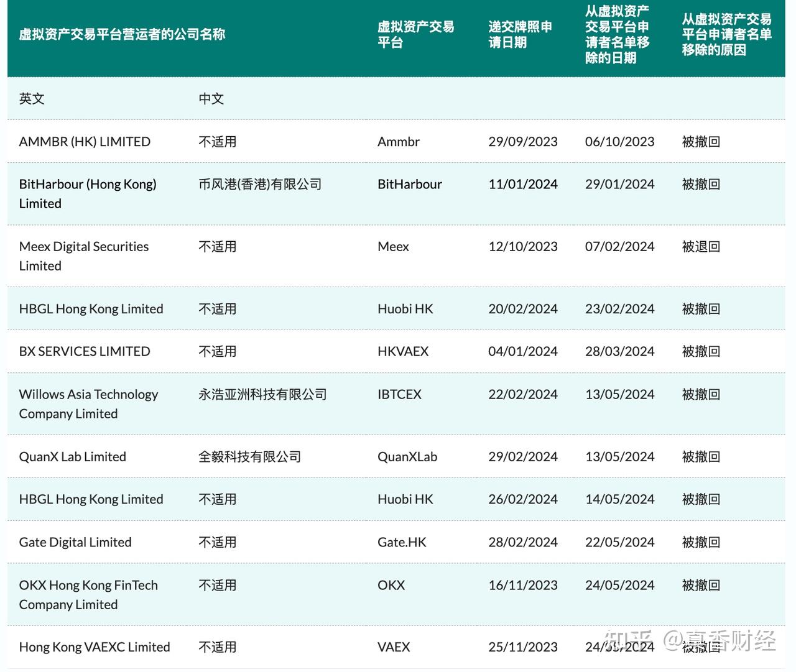Click the Ammbr platform name
This screenshot has width=796, height=672.
click(x=399, y=142)
